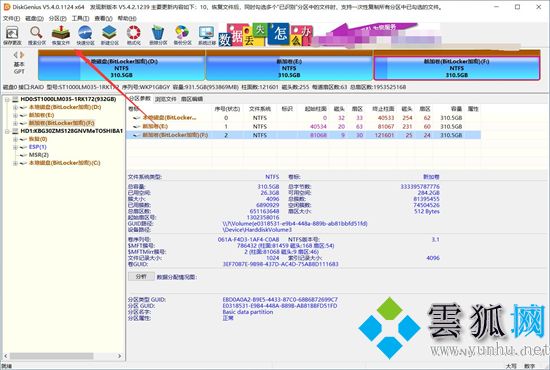Click the Quick Partition (快速分区) icon
The width and height of the screenshot is (550, 370).
coord(85,35)
